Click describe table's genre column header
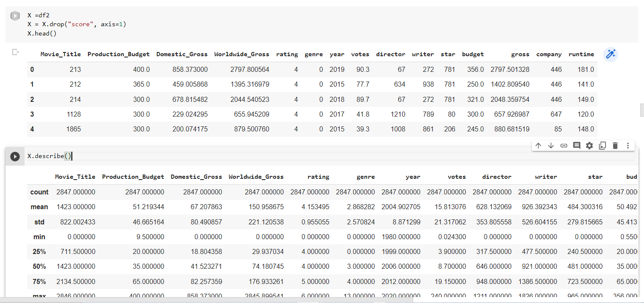This screenshot has width=644, height=303. pyautogui.click(x=365, y=177)
